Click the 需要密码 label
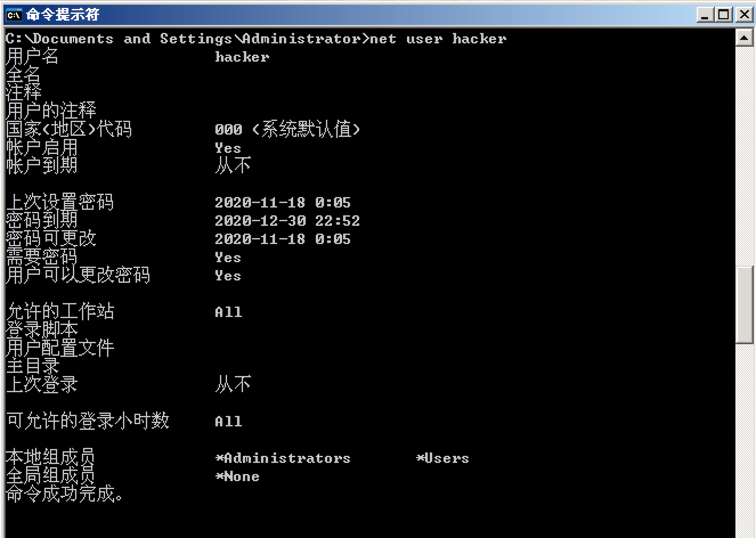Image resolution: width=756 pixels, height=538 pixels. [x=42, y=257]
